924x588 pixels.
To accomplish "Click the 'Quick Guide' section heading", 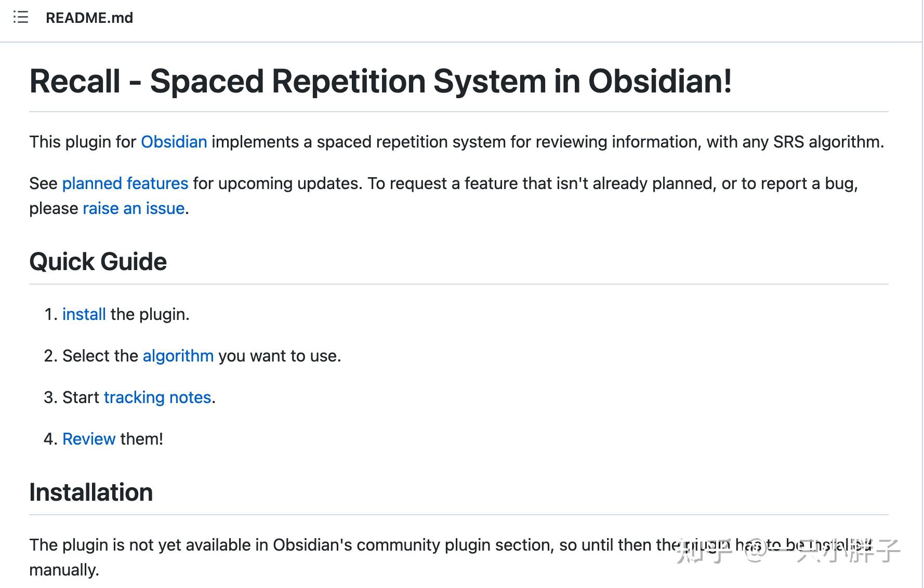I will (x=98, y=261).
